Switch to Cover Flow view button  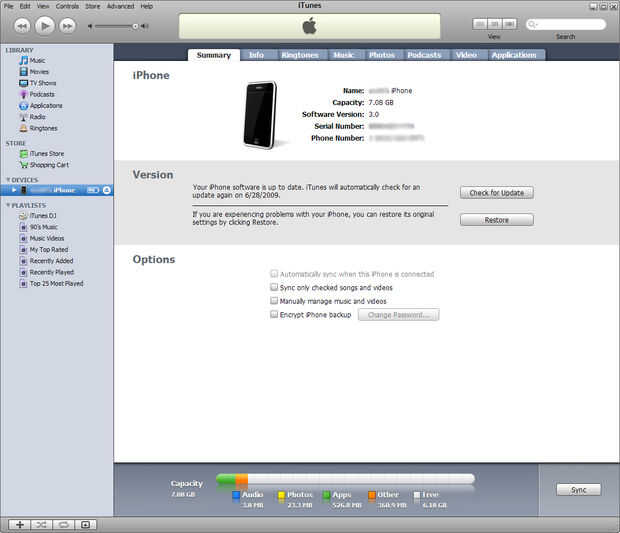point(509,25)
